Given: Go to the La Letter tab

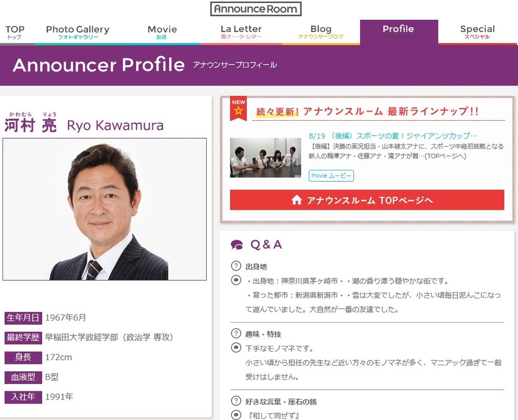Looking at the screenshot, I should 241,32.
